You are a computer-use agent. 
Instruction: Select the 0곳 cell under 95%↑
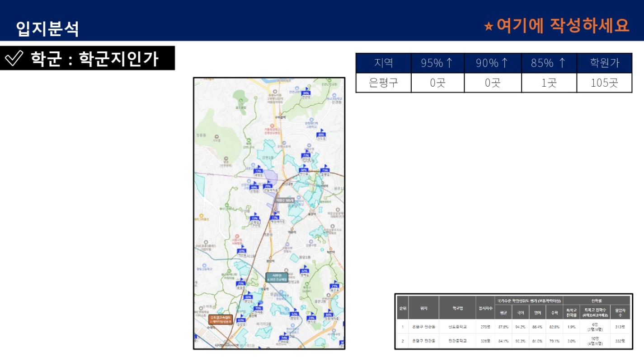[437, 83]
